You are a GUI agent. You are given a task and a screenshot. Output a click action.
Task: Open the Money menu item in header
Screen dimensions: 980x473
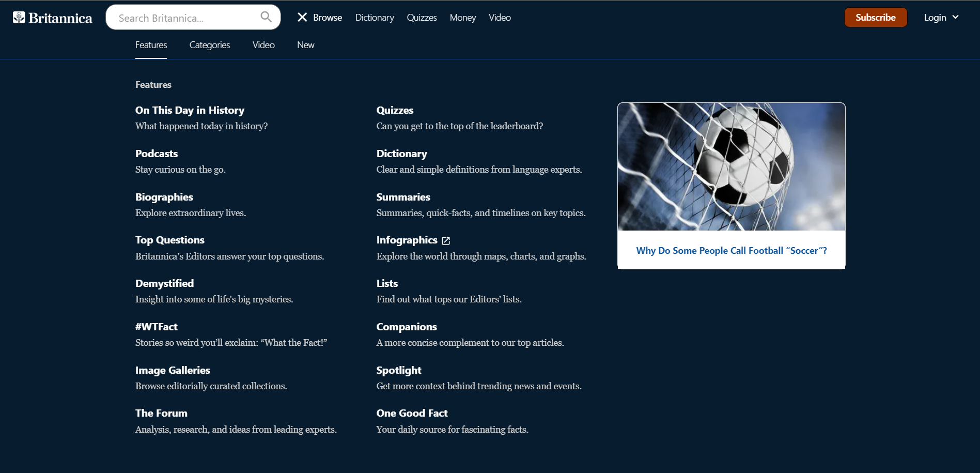[x=462, y=18]
